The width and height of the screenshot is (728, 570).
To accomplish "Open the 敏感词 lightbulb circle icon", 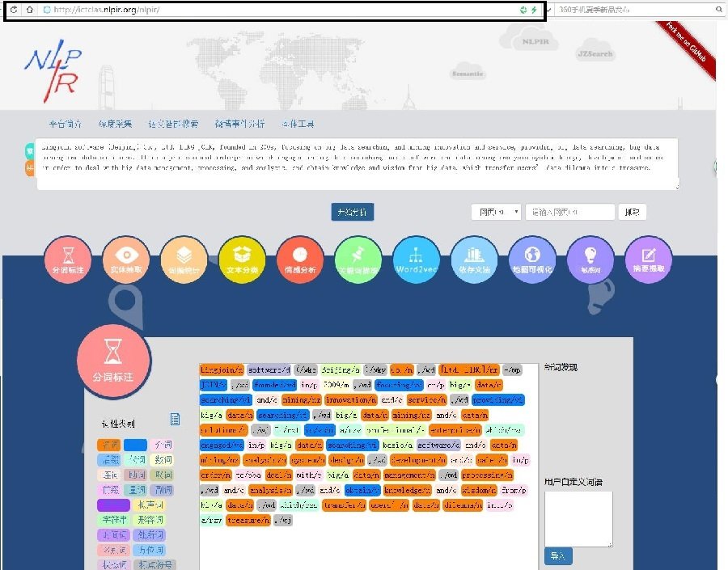I will (x=590, y=260).
